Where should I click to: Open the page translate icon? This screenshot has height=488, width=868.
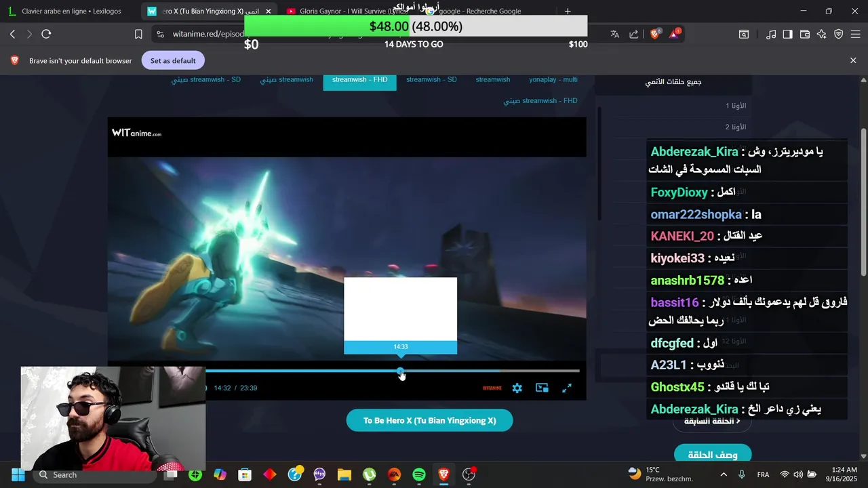(615, 34)
